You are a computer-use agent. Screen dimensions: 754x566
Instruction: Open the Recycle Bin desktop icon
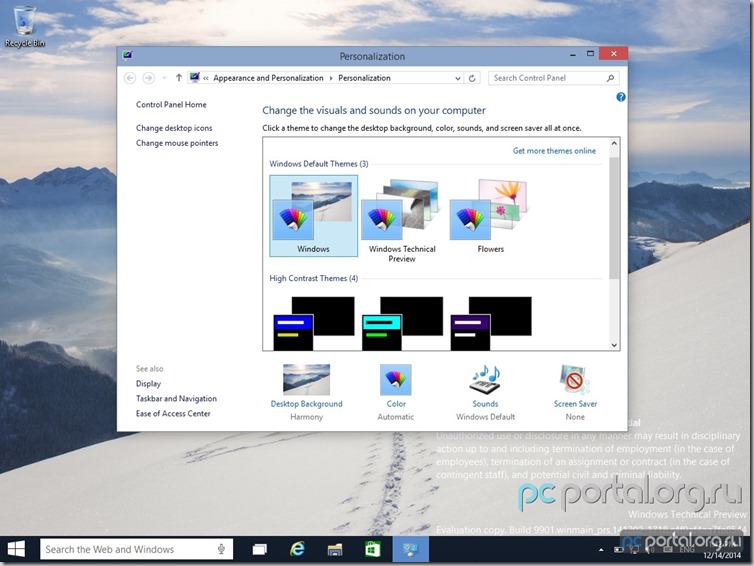pyautogui.click(x=24, y=26)
